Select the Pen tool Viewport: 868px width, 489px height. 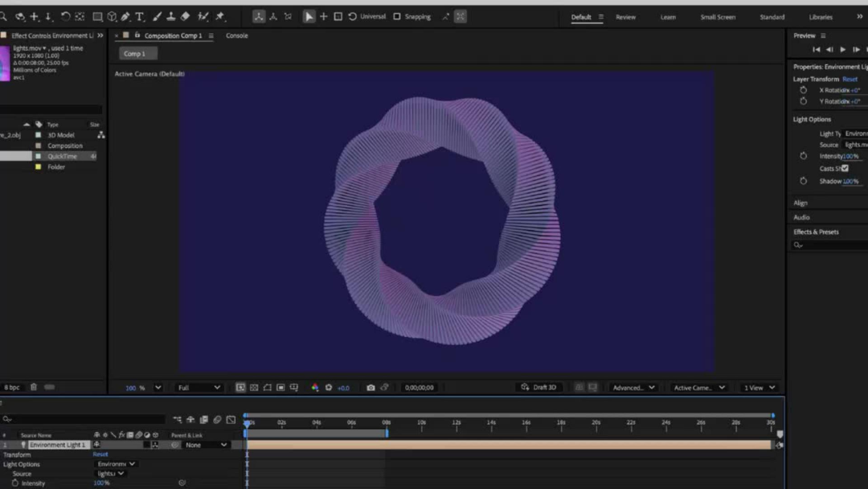[x=125, y=16]
